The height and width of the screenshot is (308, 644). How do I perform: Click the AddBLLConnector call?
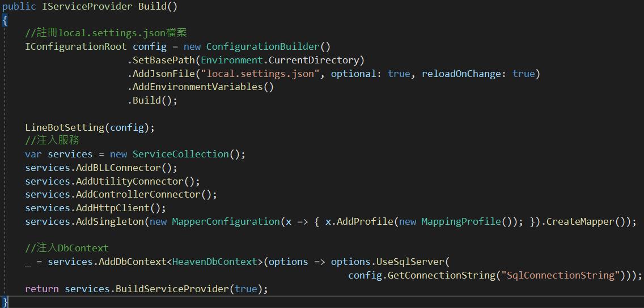coord(118,168)
